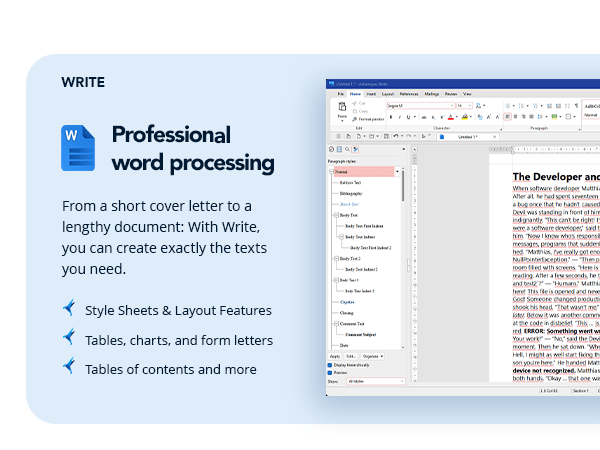
Task: Collapse the Comment Text tree node
Action: (x=336, y=324)
